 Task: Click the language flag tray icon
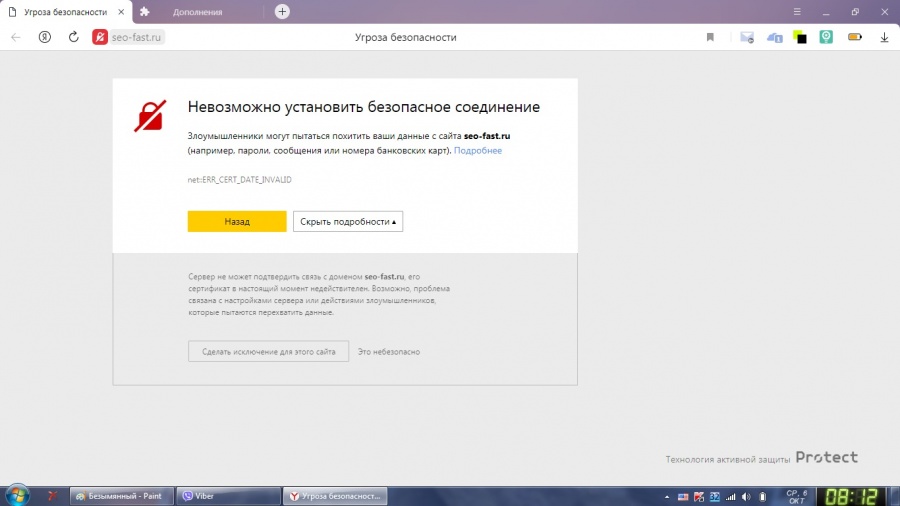682,497
